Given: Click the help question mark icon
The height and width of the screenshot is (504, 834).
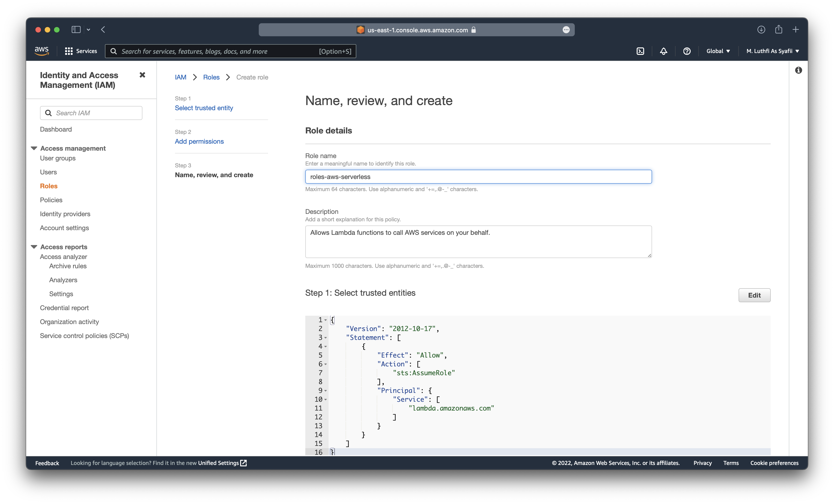Looking at the screenshot, I should (x=686, y=51).
